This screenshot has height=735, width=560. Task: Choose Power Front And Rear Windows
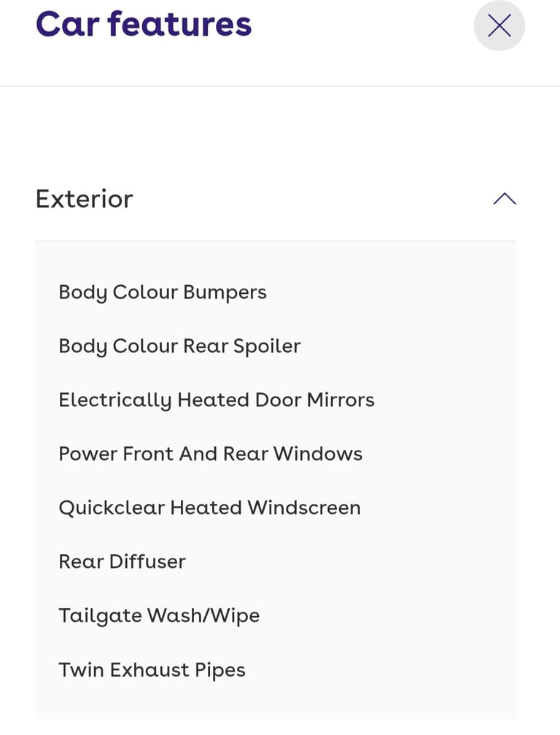[x=210, y=454]
